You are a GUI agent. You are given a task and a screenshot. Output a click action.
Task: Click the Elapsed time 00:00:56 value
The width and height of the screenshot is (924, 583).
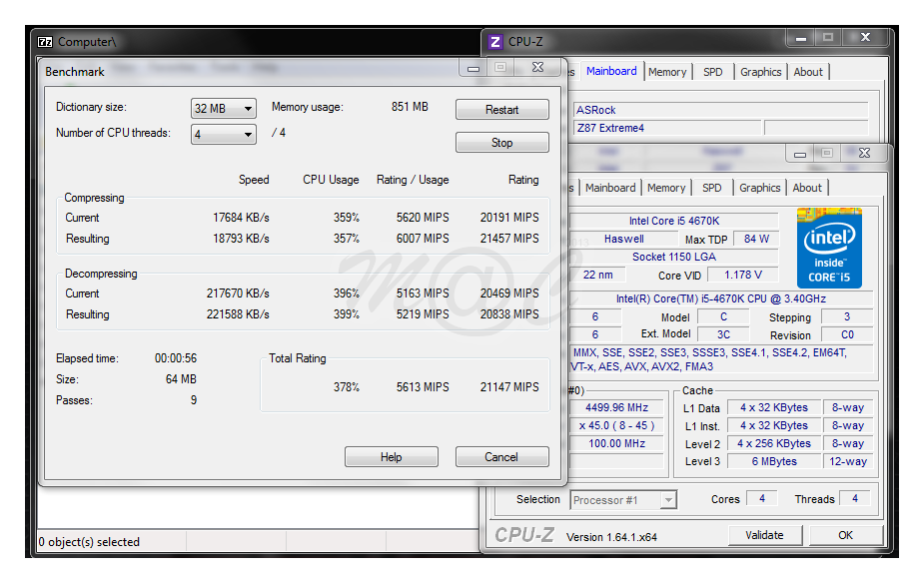pos(176,358)
